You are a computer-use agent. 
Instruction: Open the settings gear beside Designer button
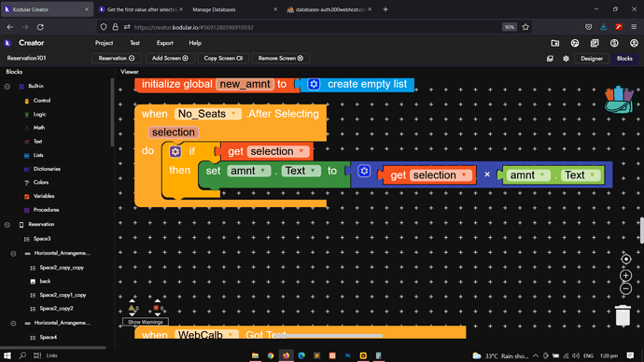566,58
